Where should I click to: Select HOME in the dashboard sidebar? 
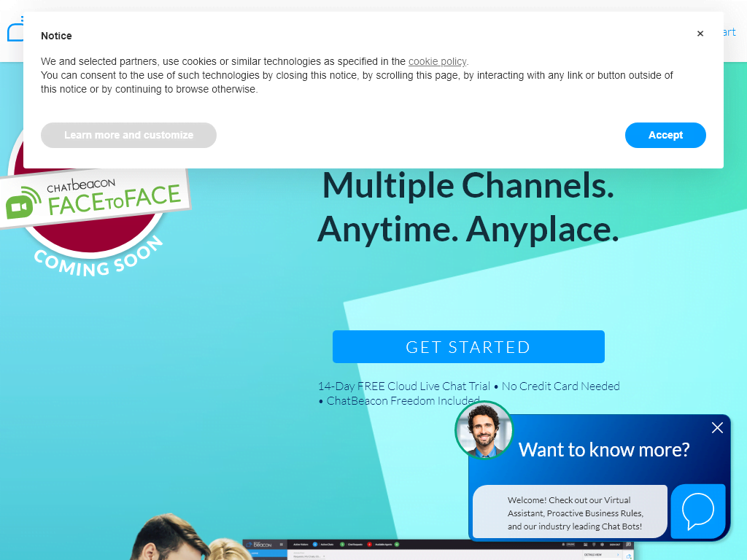point(255,551)
